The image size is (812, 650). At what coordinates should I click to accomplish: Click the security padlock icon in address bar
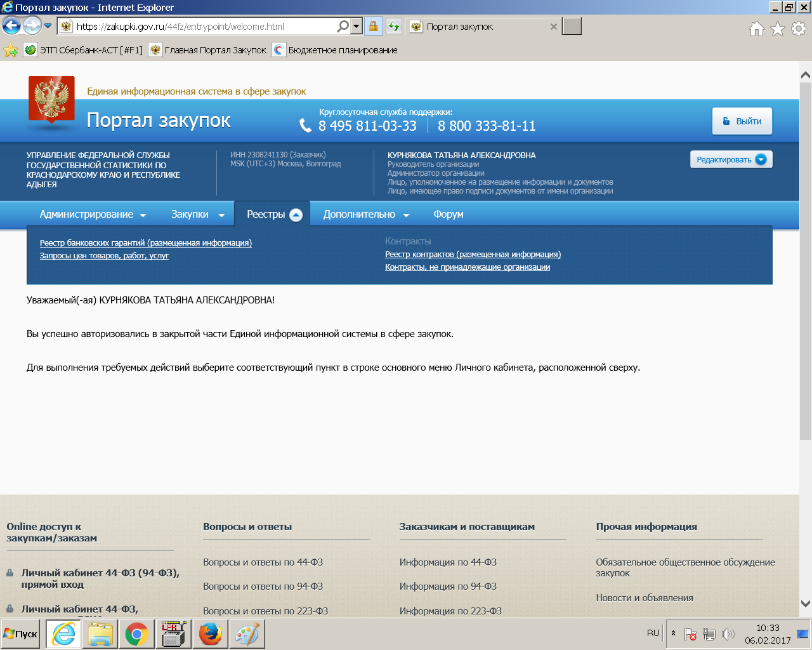point(373,26)
